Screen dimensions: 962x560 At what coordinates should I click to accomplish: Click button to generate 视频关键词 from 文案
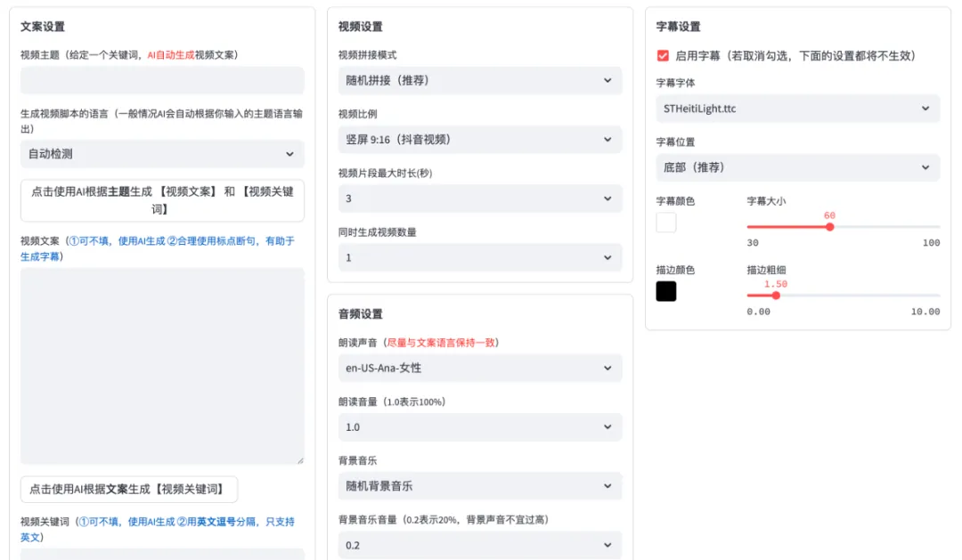[x=129, y=489]
